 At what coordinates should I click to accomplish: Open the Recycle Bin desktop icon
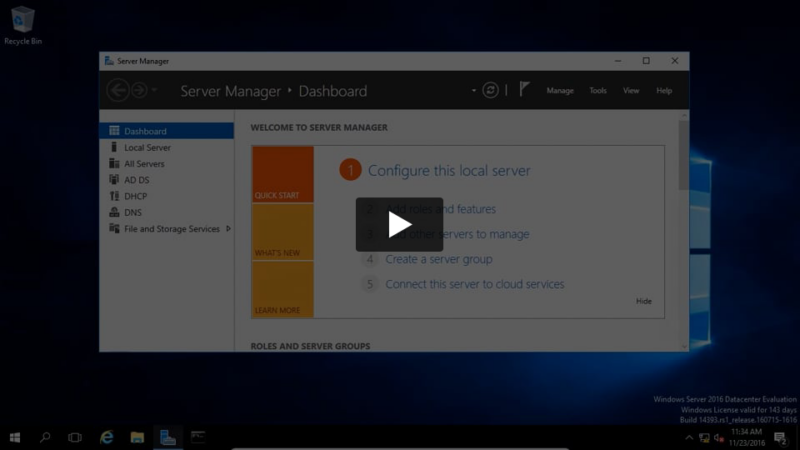22,22
